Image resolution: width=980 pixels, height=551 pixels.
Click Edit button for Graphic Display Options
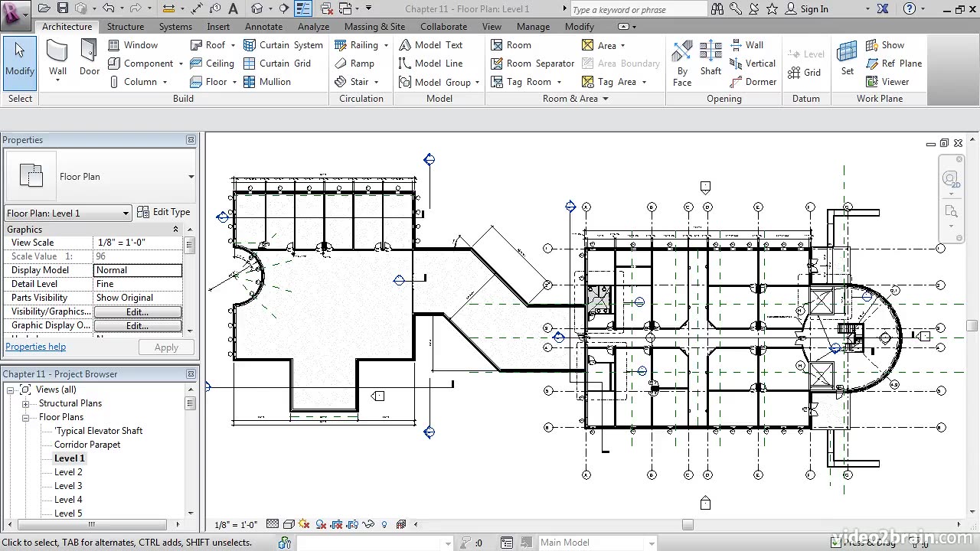pyautogui.click(x=138, y=326)
